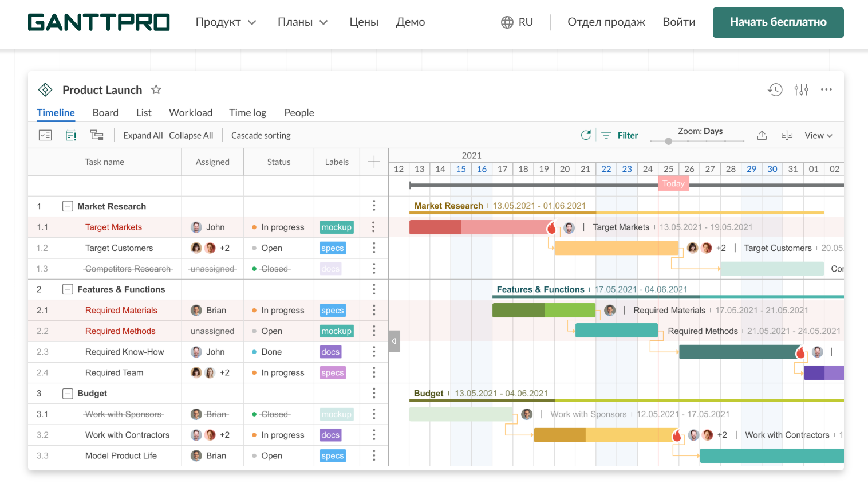Add a new column with plus icon
The image size is (868, 487).
coord(374,162)
